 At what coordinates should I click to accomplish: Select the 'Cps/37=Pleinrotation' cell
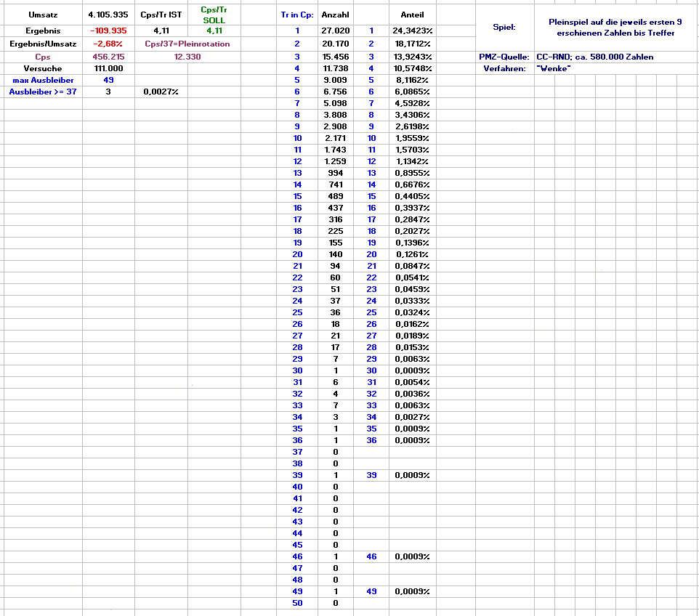point(187,44)
